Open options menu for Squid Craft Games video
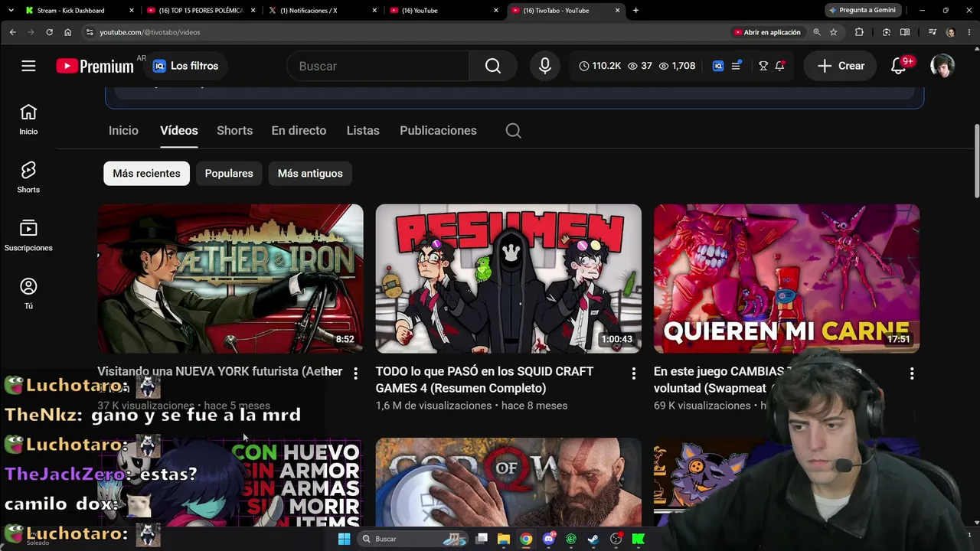 point(633,373)
